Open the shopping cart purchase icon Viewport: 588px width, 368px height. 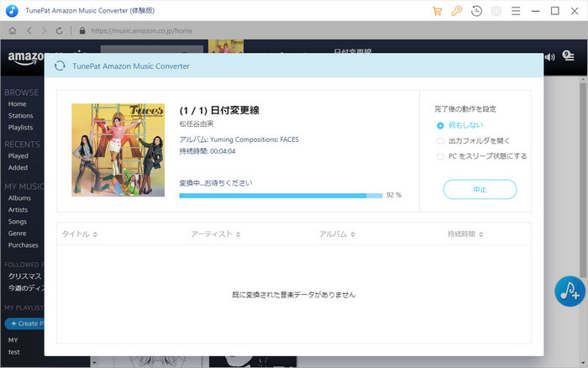point(437,11)
